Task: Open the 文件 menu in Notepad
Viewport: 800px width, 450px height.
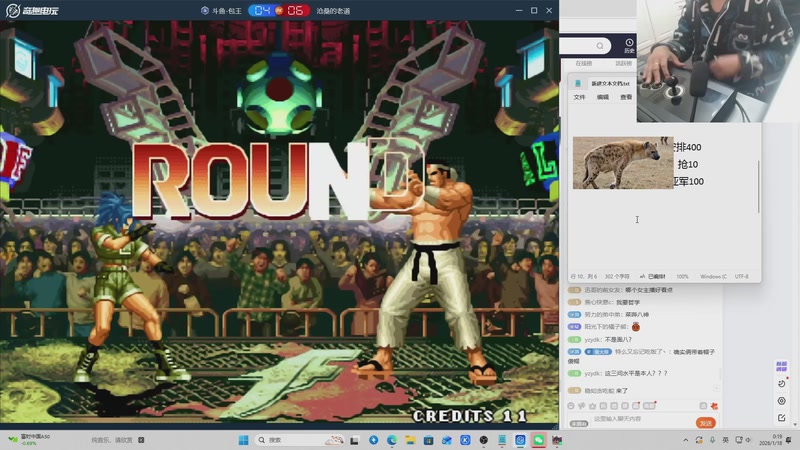Action: point(579,97)
